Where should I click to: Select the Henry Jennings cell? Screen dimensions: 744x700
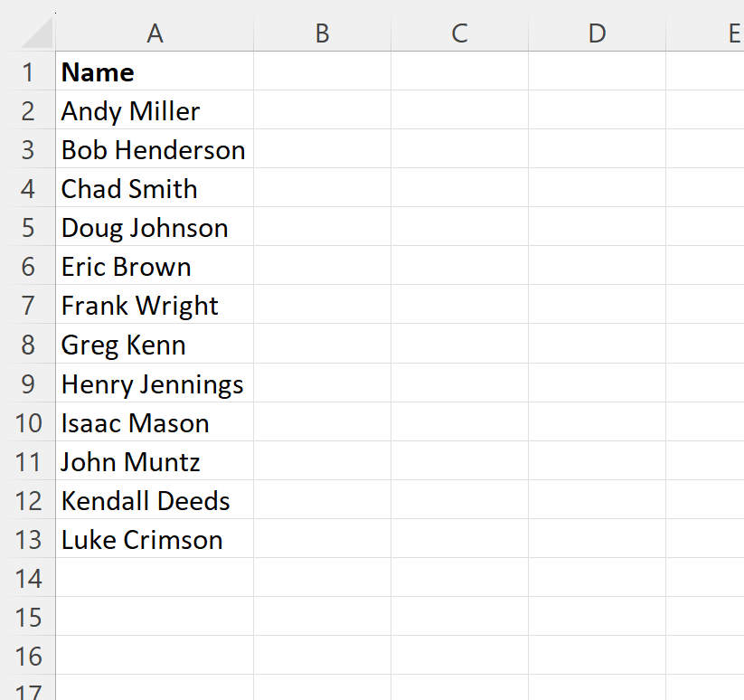pos(155,383)
